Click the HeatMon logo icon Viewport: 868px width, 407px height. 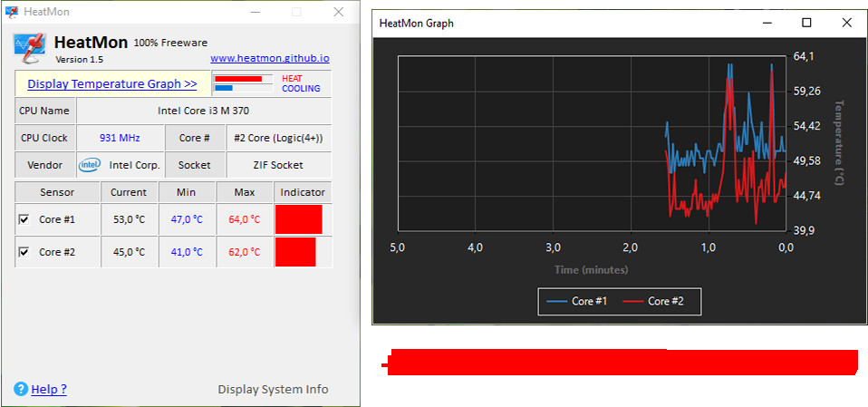click(28, 48)
